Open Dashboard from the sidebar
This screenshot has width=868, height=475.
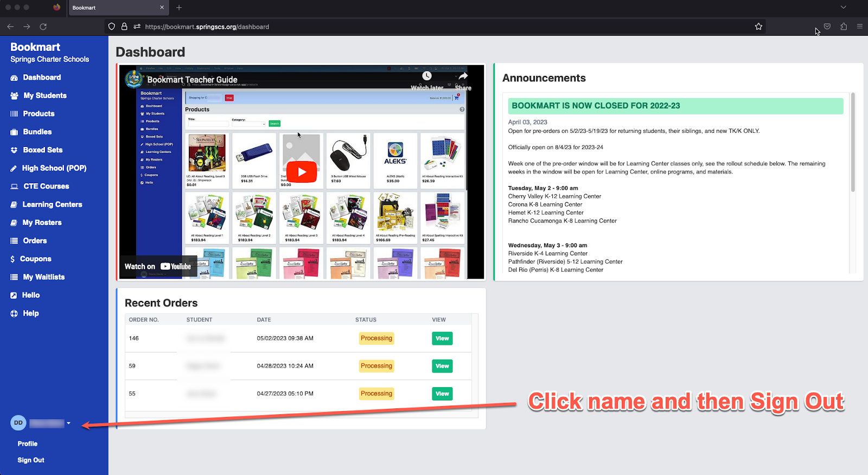point(42,78)
